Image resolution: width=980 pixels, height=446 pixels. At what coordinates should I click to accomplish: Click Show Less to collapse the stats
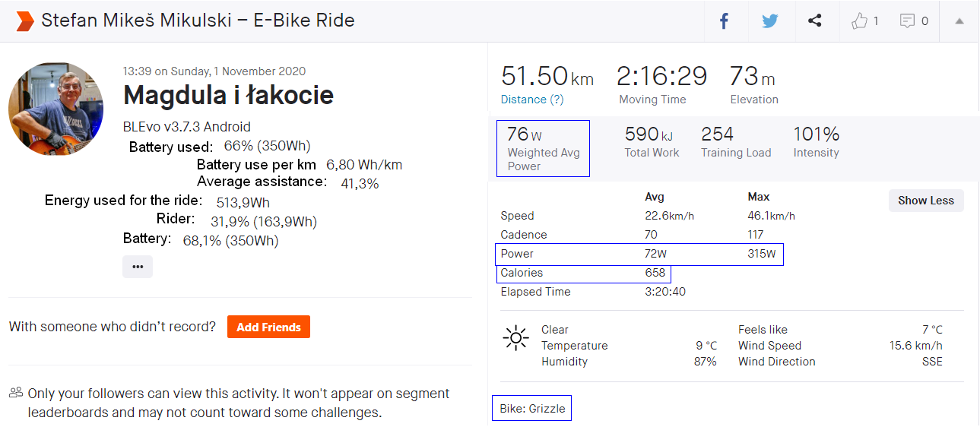click(925, 201)
